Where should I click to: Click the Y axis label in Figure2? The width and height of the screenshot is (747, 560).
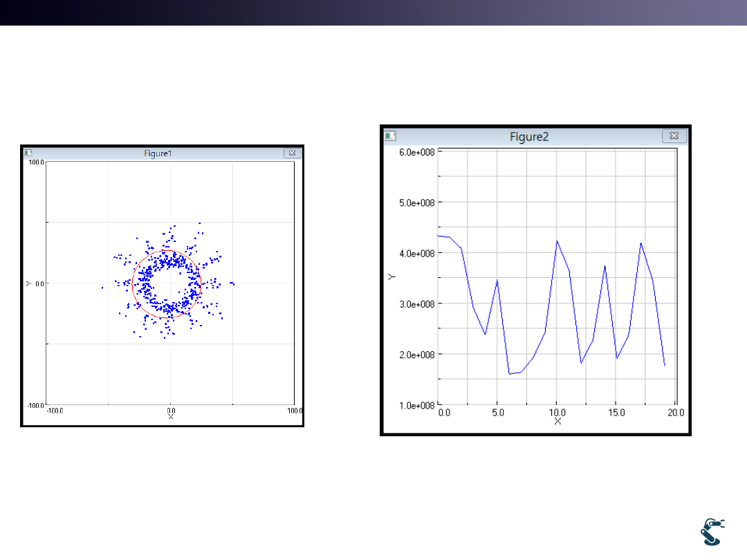point(391,277)
